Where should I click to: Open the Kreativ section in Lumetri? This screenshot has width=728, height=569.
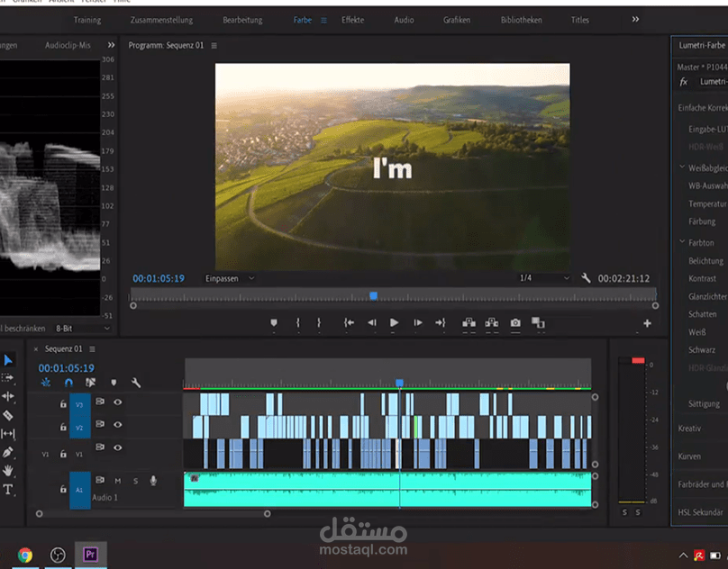[689, 429]
